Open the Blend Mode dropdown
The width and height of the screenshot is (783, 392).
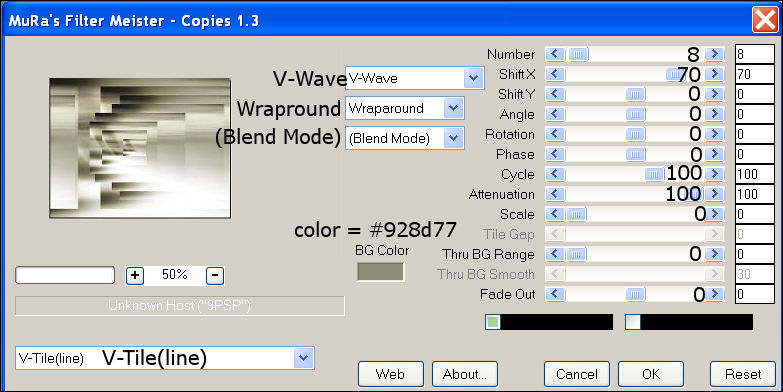click(x=453, y=138)
